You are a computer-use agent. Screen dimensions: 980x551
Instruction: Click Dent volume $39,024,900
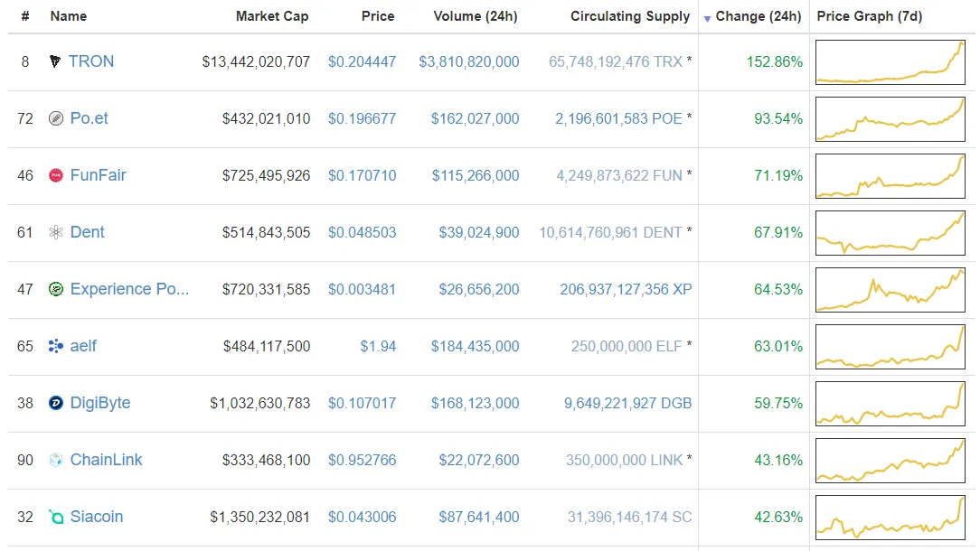pyautogui.click(x=479, y=232)
